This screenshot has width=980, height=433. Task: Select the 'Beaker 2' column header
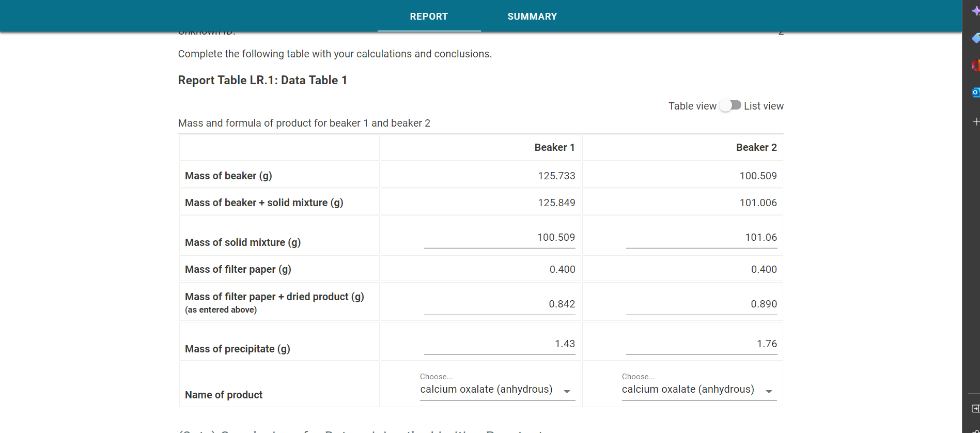click(x=756, y=147)
